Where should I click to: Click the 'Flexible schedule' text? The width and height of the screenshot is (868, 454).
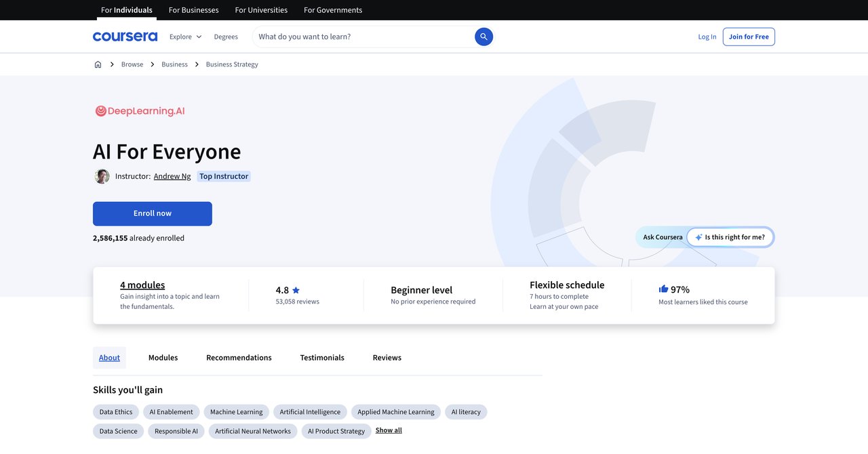click(567, 285)
